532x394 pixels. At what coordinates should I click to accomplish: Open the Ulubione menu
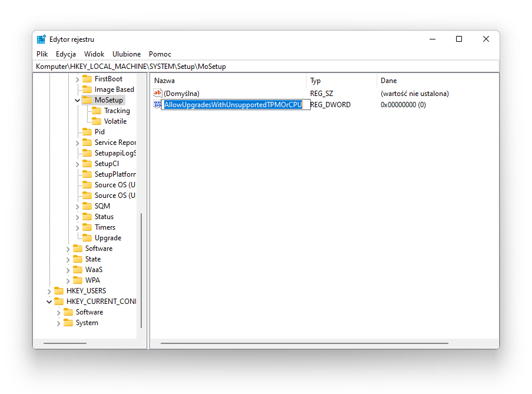click(x=127, y=54)
